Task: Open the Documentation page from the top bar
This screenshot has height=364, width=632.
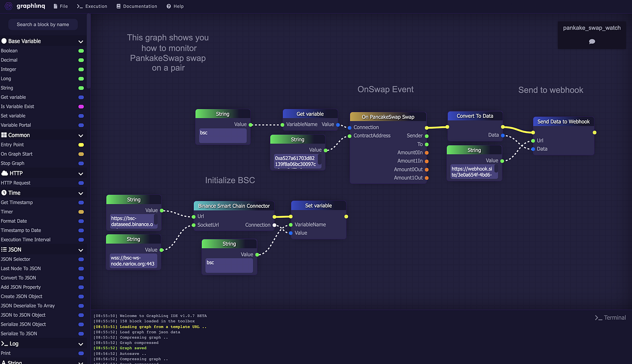Action: tap(136, 6)
